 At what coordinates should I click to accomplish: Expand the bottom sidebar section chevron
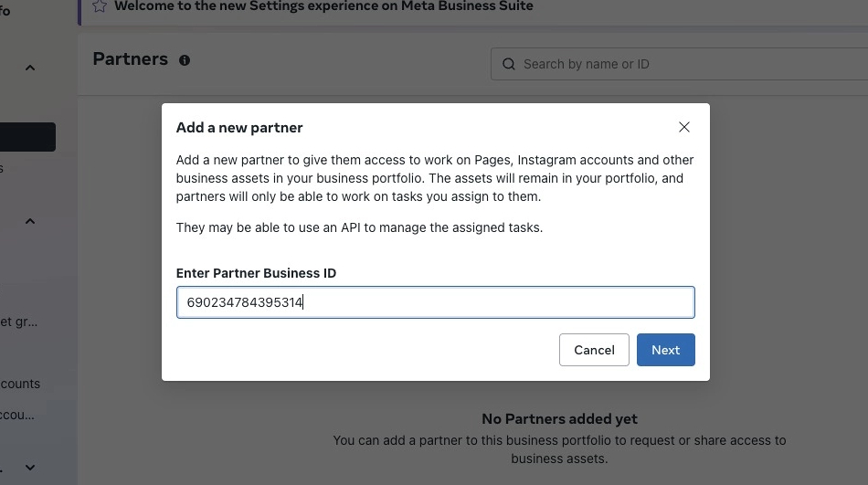click(30, 468)
